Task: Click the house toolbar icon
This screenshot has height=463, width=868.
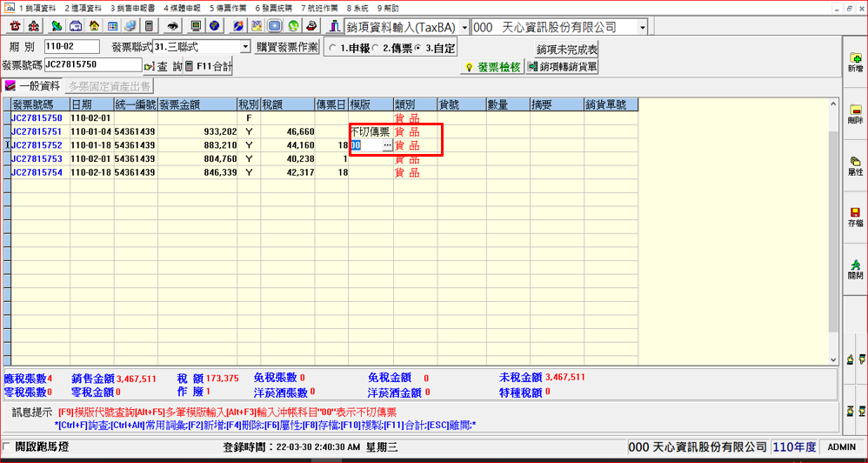Action: [94, 26]
